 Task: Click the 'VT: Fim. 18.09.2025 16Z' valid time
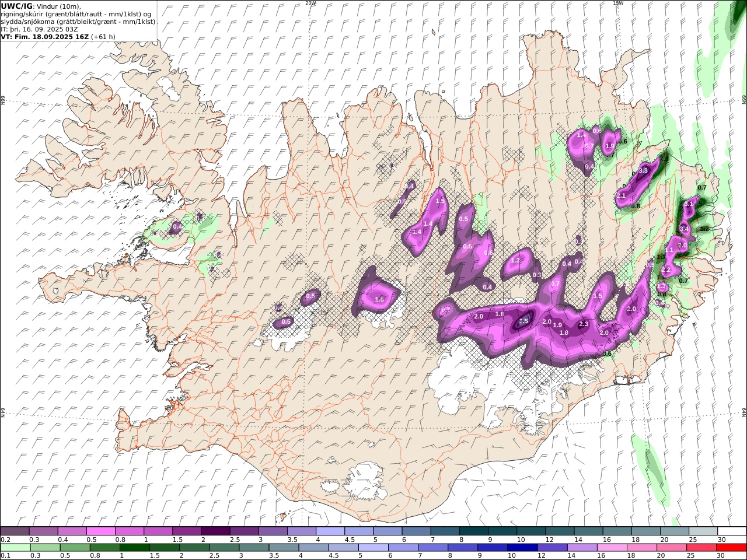(x=44, y=36)
